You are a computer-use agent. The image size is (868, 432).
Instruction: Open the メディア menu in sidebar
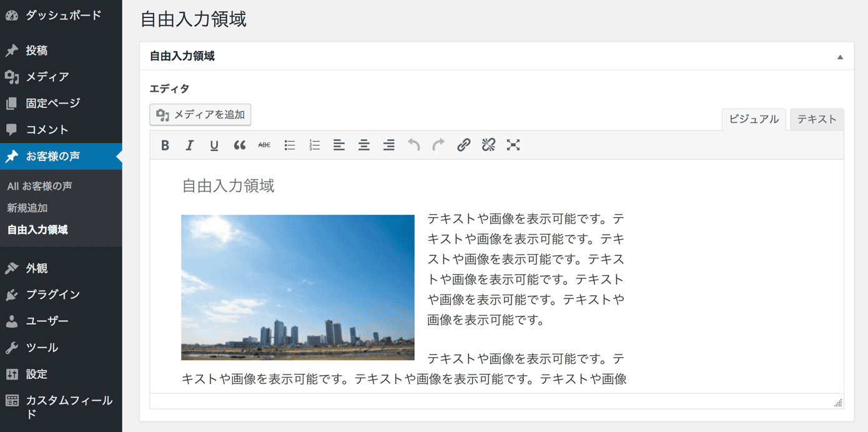(x=61, y=77)
